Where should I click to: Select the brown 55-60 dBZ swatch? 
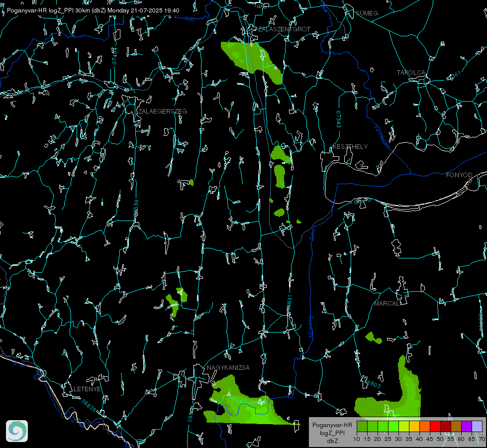click(x=456, y=426)
